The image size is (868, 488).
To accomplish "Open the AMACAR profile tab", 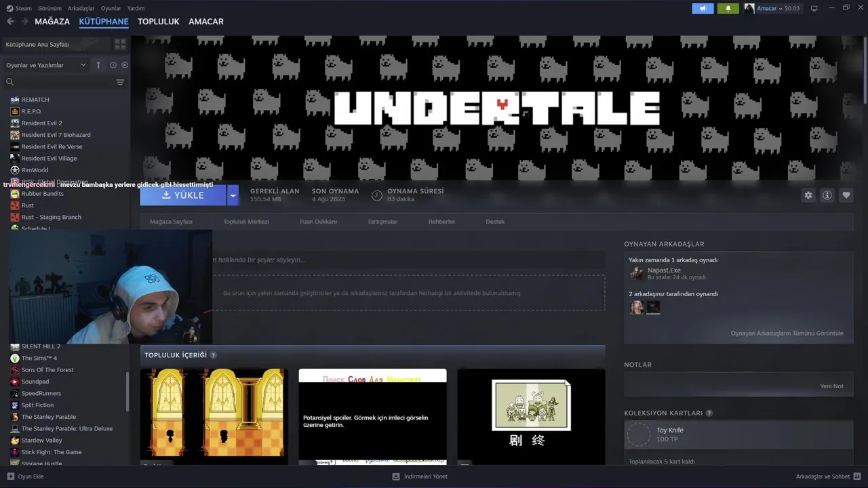I will coord(206,22).
